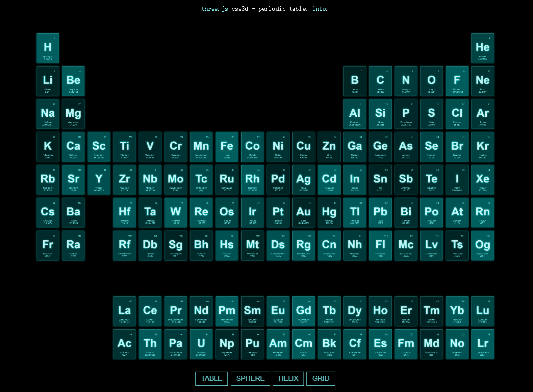Select the Chlorine (Cl) tile
Image resolution: width=533 pixels, height=392 pixels.
[x=457, y=114]
